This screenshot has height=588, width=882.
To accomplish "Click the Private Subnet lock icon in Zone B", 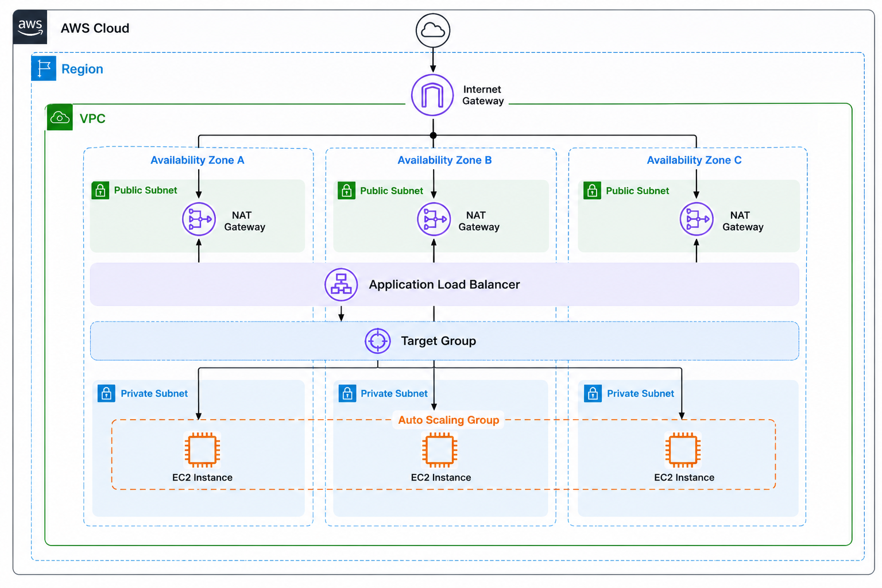I will 347,393.
